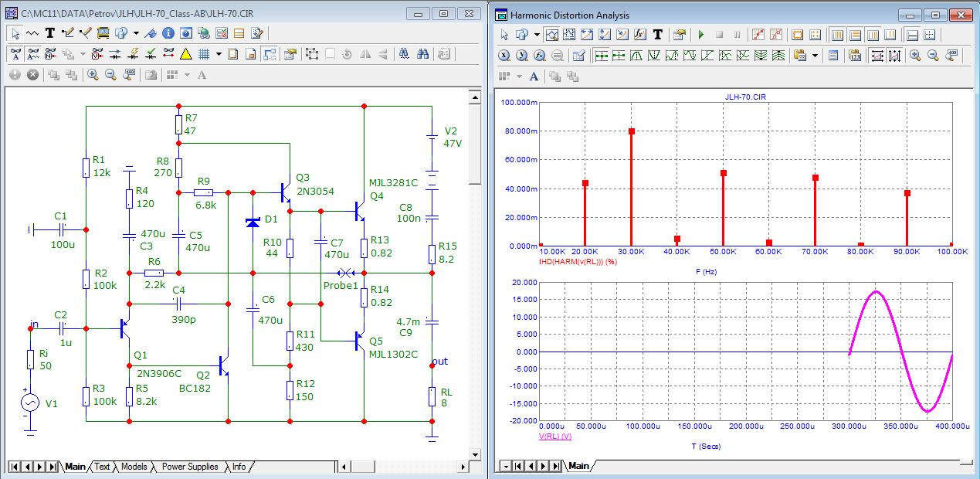980x479 pixels.
Task: Click the yellow warning triangle icon
Action: (x=185, y=54)
